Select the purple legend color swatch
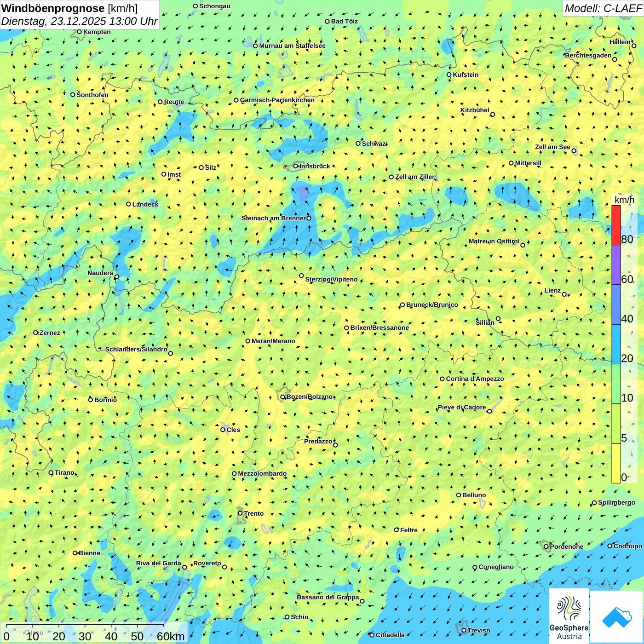This screenshot has width=644, height=644. (616, 265)
